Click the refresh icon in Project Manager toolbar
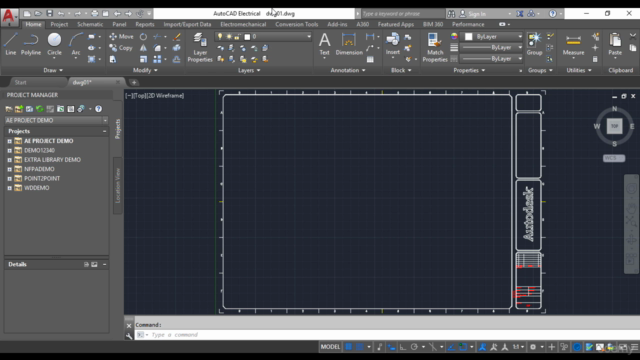 point(40,109)
